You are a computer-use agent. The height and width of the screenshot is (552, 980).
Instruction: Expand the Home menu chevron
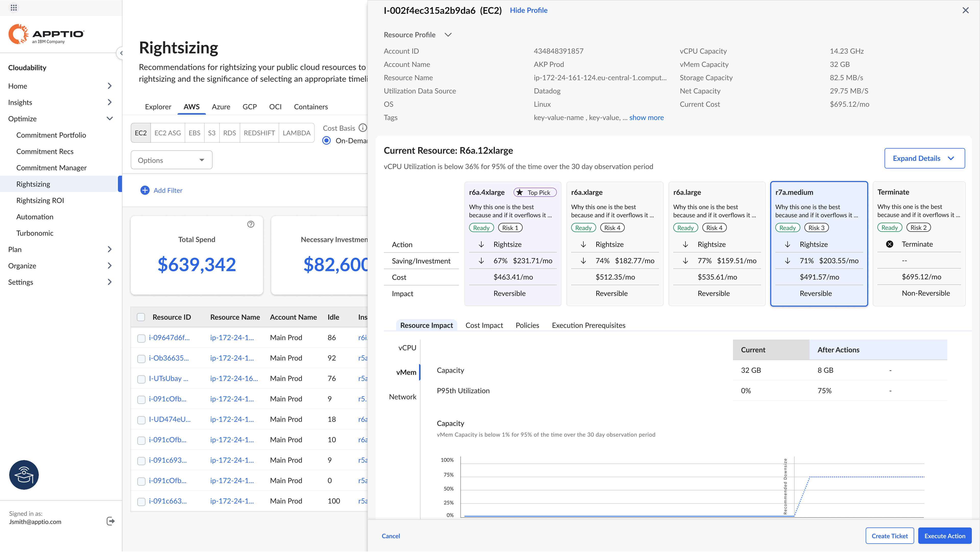pyautogui.click(x=109, y=86)
